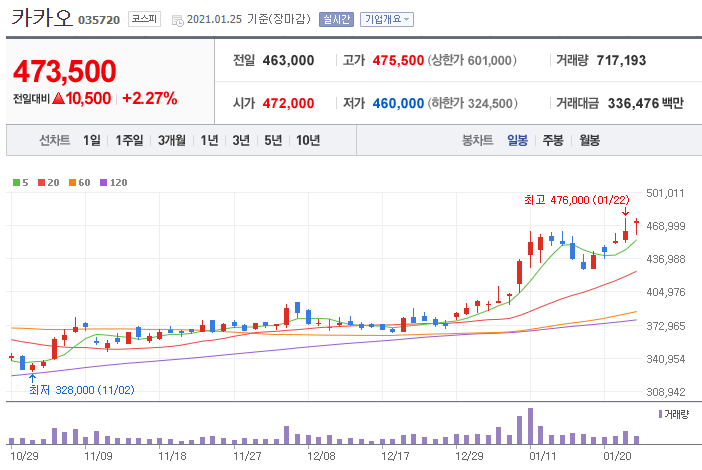Select the 3년 line chart tab
This screenshot has width=702, height=470.
pos(241,141)
